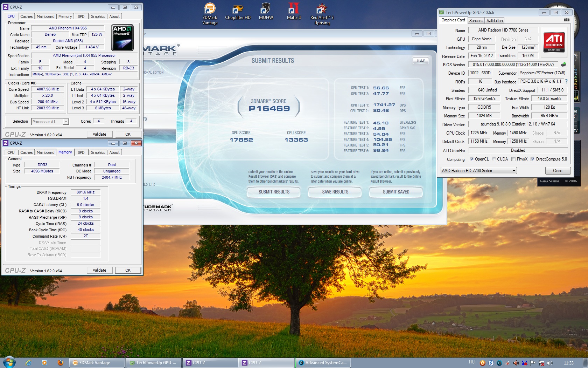The image size is (588, 368).
Task: Click the orange circular tray icon
Action: [x=482, y=363]
